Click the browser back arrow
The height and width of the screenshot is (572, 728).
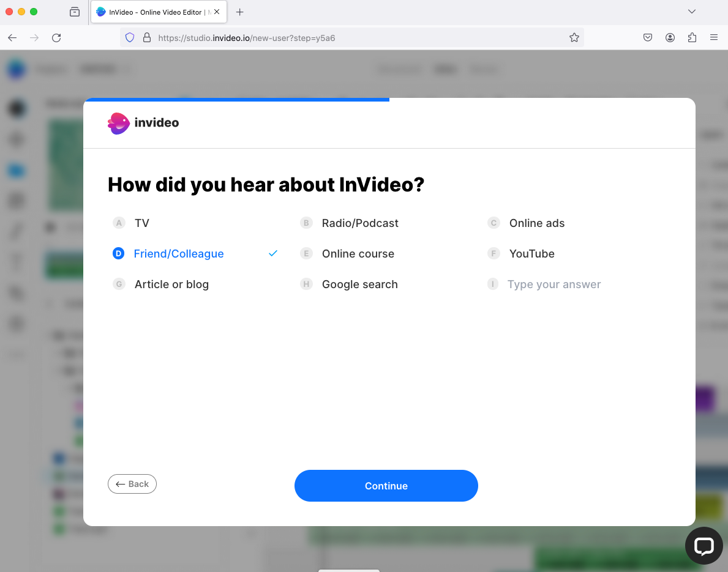click(x=12, y=38)
